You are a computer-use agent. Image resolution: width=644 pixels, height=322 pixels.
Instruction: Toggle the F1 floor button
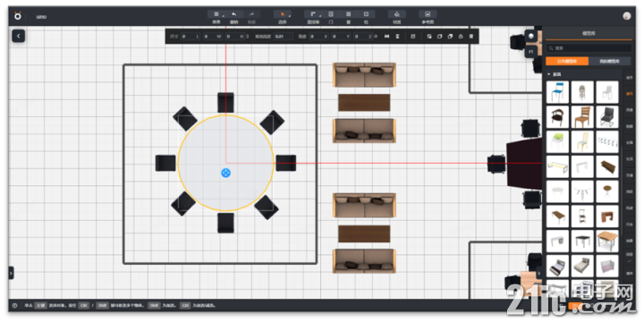(x=531, y=52)
